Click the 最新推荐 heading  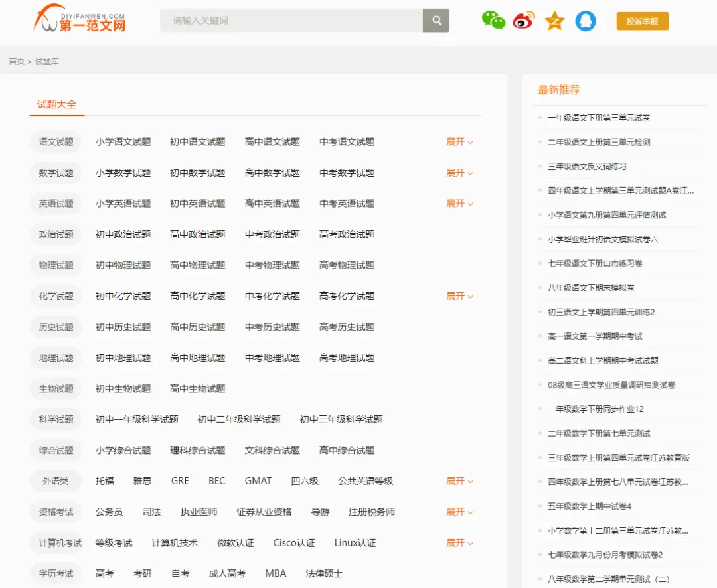pyautogui.click(x=559, y=90)
